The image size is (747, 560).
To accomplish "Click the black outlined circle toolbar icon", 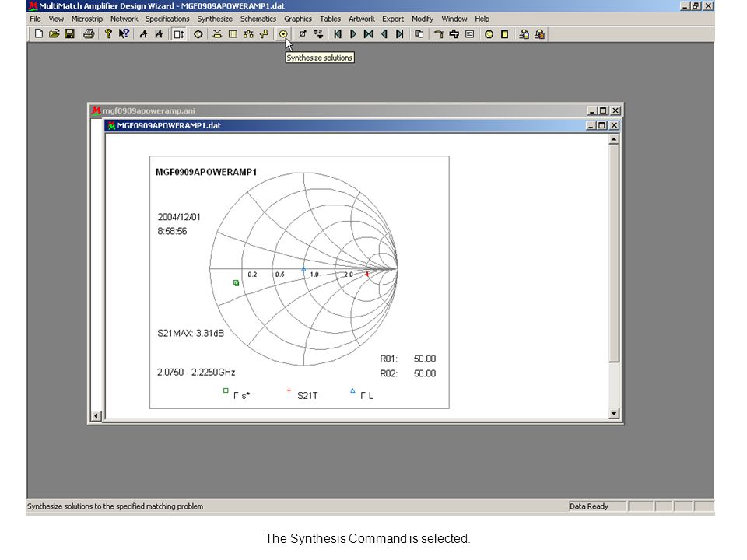I will click(x=198, y=34).
